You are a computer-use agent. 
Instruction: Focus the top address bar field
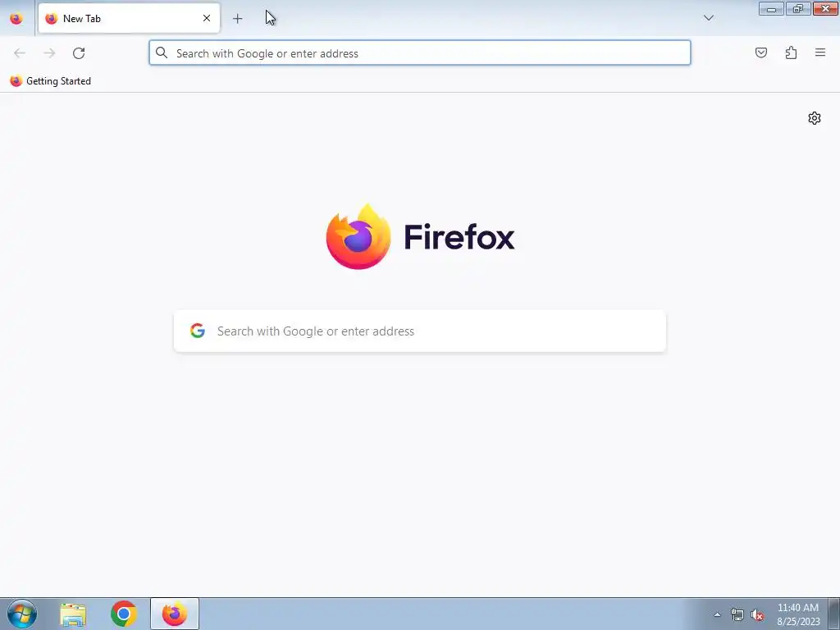coord(419,53)
